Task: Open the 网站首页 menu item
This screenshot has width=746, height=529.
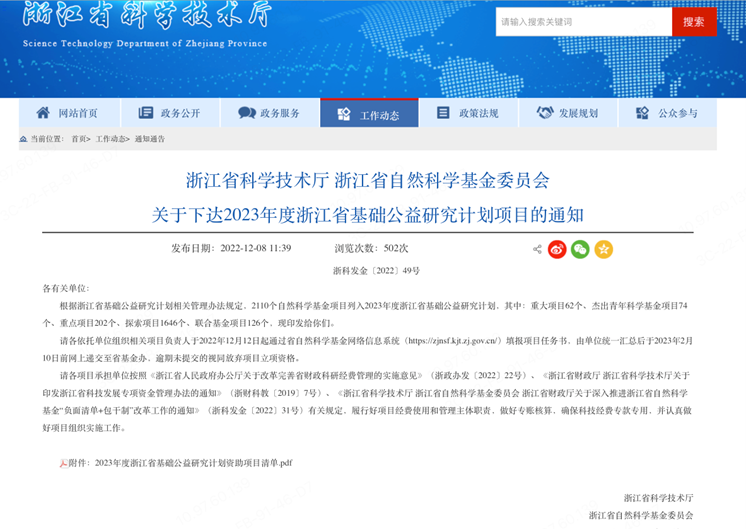Action: click(69, 113)
